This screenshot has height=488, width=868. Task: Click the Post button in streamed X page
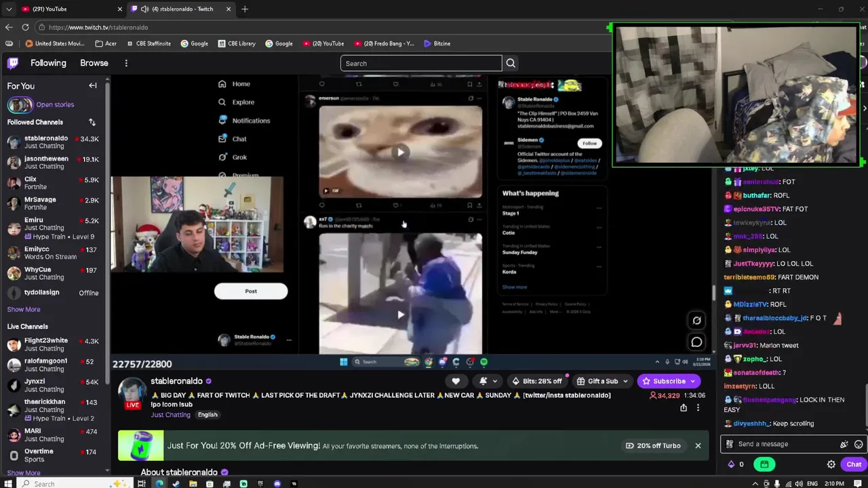point(251,291)
